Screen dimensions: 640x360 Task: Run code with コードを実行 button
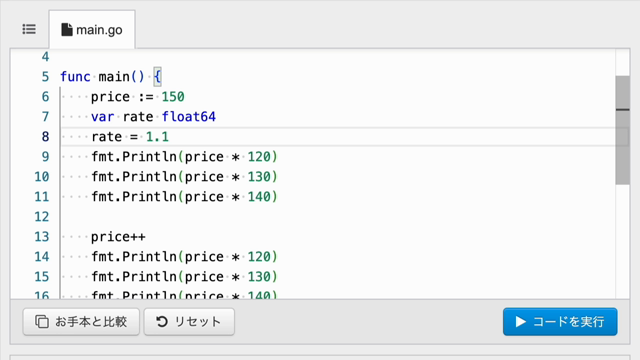560,322
